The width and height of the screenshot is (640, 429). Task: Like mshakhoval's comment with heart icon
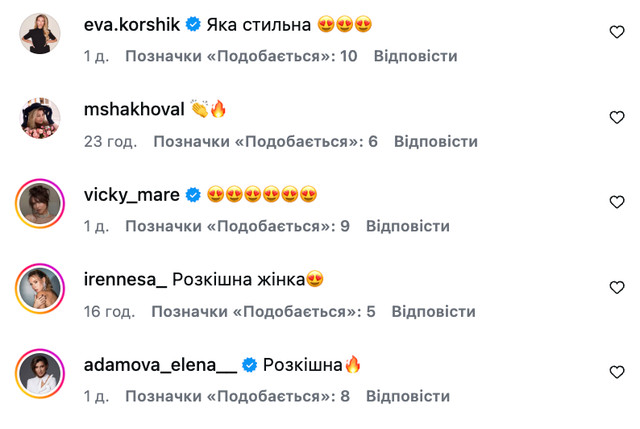pos(617,118)
